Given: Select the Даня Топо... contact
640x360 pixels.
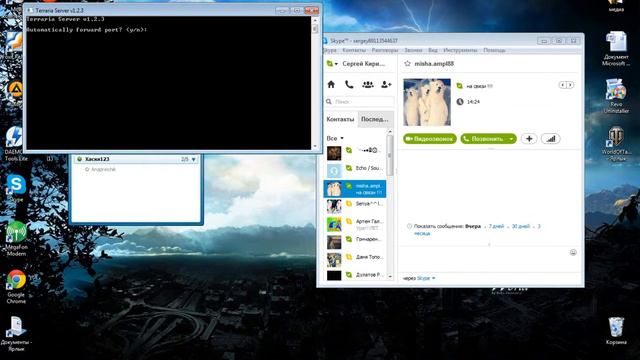Looking at the screenshot, I should [355, 260].
